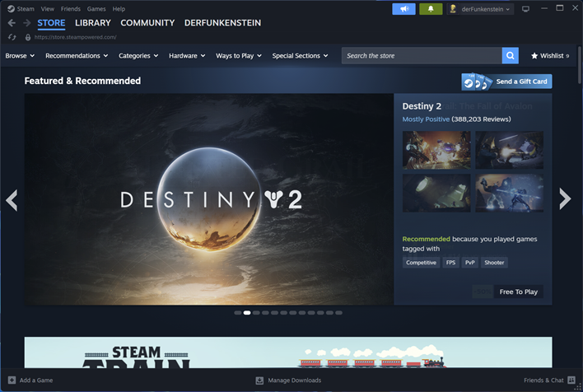Open the Categories dropdown
This screenshot has height=392, width=583.
pyautogui.click(x=138, y=56)
